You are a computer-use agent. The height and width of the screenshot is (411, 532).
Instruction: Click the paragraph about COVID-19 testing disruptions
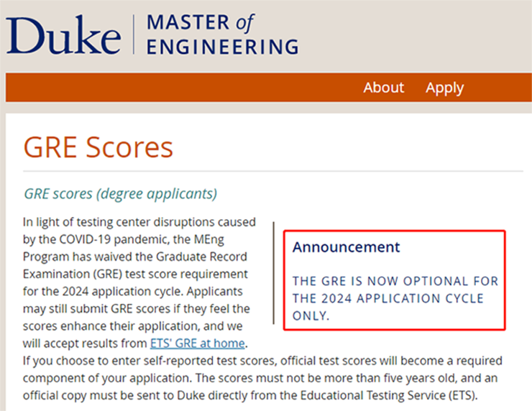(x=139, y=282)
